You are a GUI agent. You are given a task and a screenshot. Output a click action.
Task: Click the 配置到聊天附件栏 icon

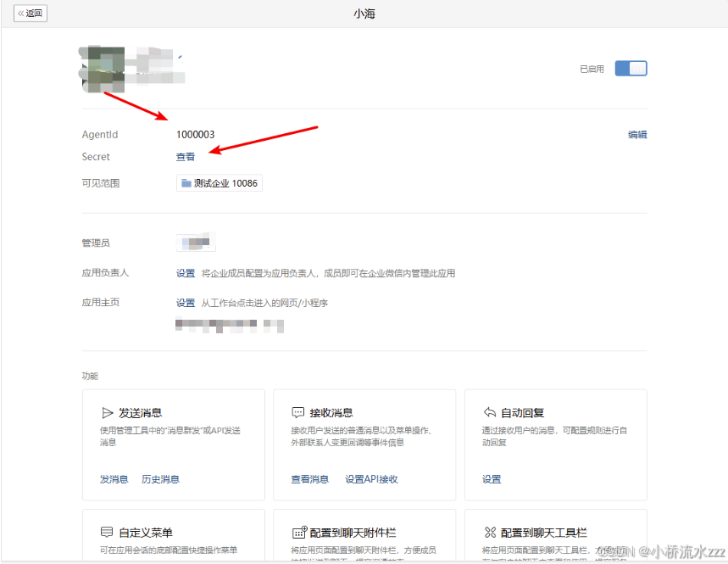click(x=299, y=532)
